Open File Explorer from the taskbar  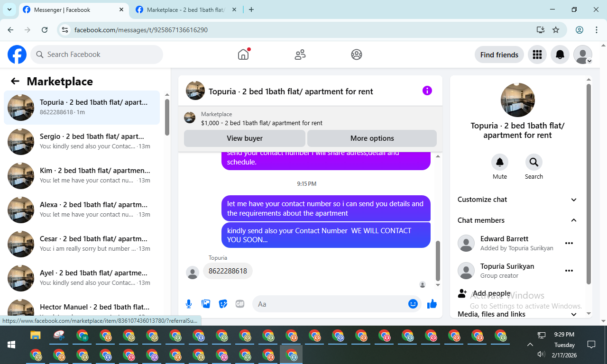(x=36, y=336)
